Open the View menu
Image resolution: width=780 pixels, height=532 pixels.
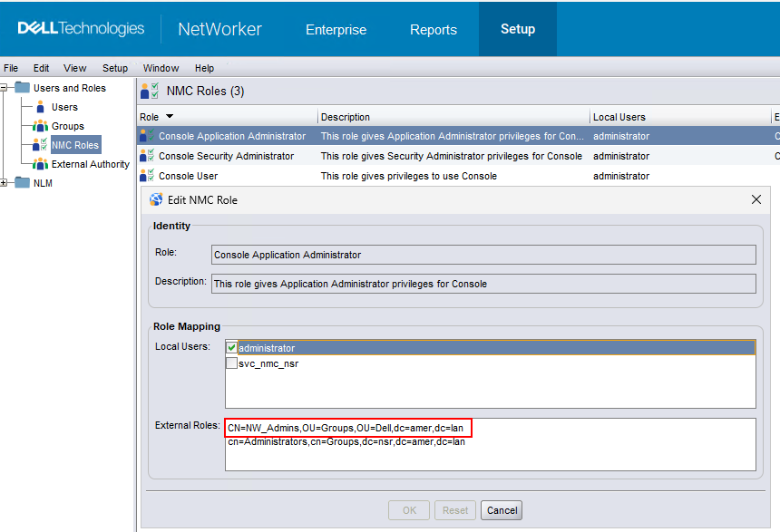pyautogui.click(x=74, y=68)
